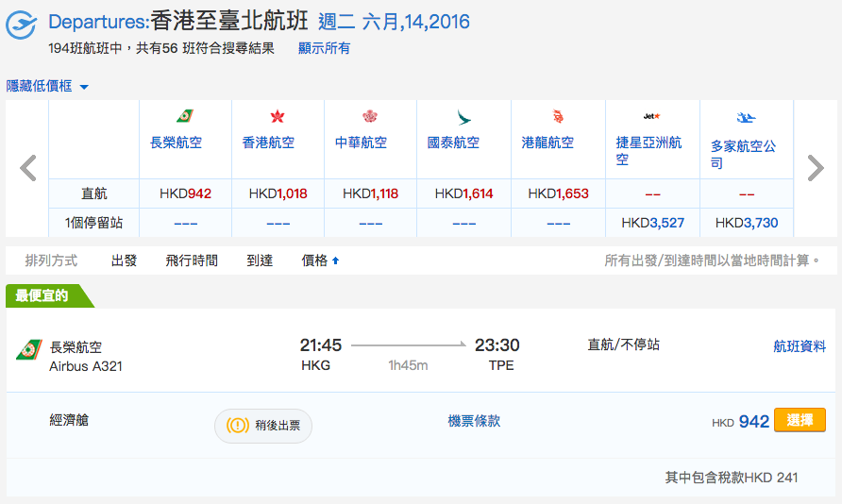Click the EVA Air logo in price grid
Image resolution: width=842 pixels, height=504 pixels.
click(x=185, y=116)
